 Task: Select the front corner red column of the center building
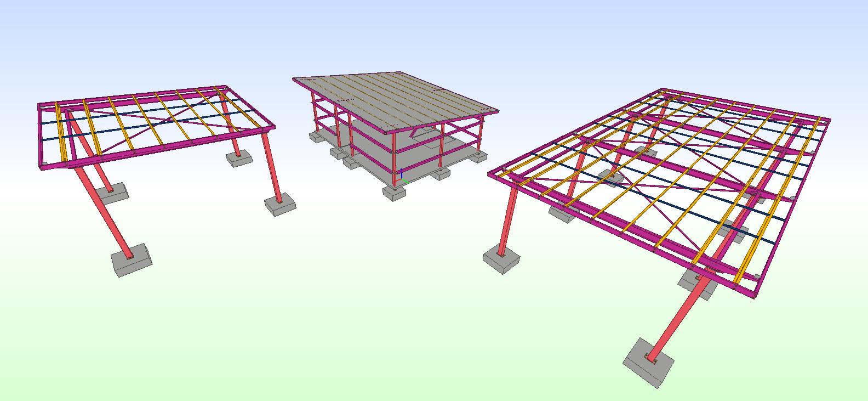(x=394, y=159)
